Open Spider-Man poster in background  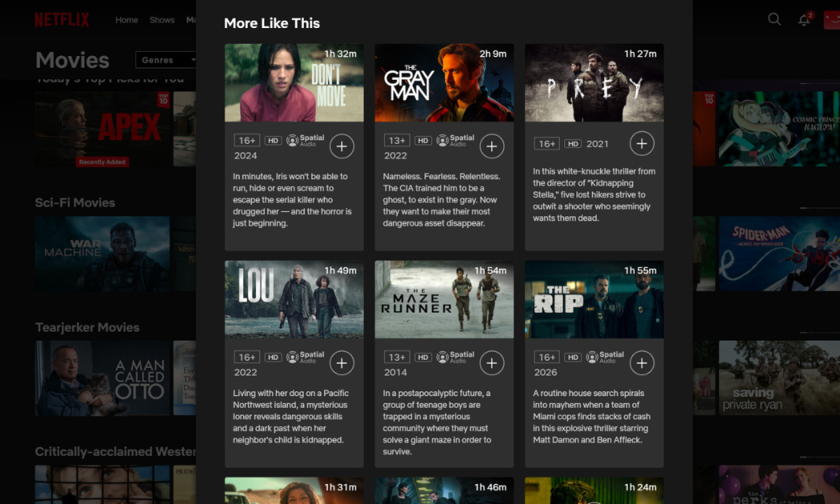(779, 253)
